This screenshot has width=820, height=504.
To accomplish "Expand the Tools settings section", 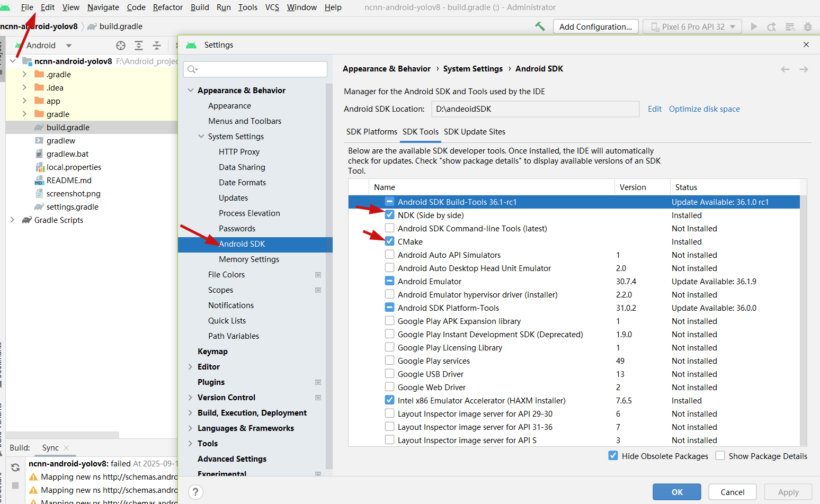I will [x=190, y=444].
